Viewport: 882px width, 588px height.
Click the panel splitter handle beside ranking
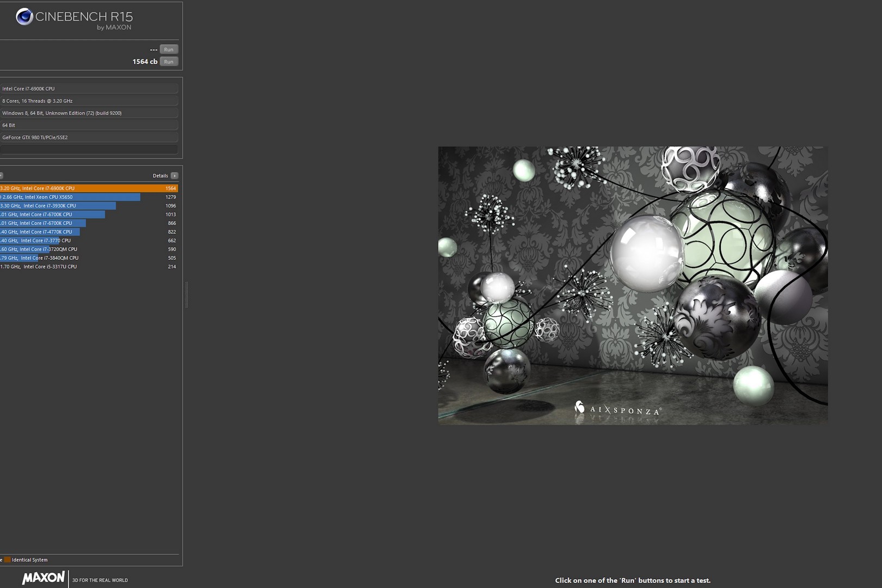click(x=187, y=295)
